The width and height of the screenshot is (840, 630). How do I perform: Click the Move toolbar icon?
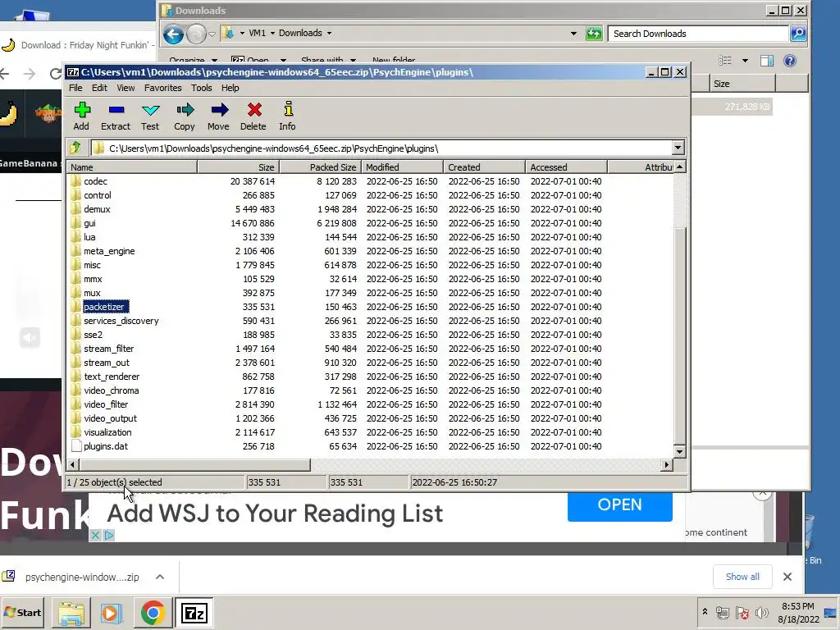click(219, 111)
